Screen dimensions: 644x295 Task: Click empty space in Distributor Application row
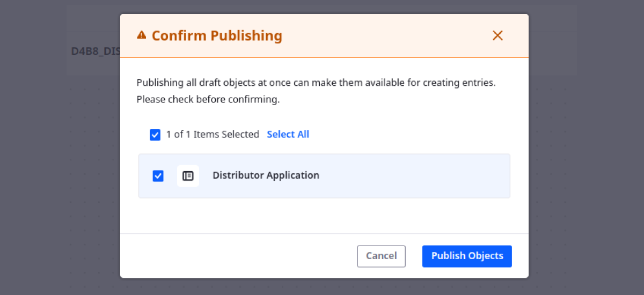pos(413,176)
